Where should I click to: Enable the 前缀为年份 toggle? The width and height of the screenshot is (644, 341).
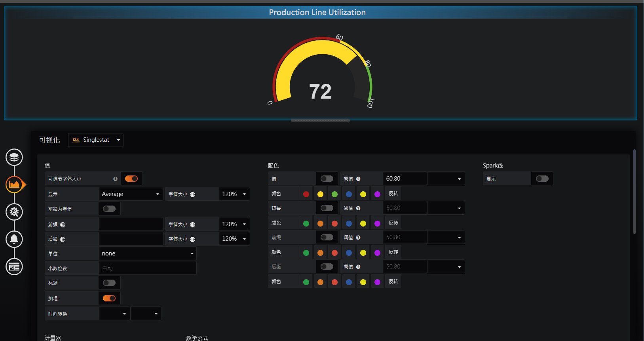coord(109,209)
